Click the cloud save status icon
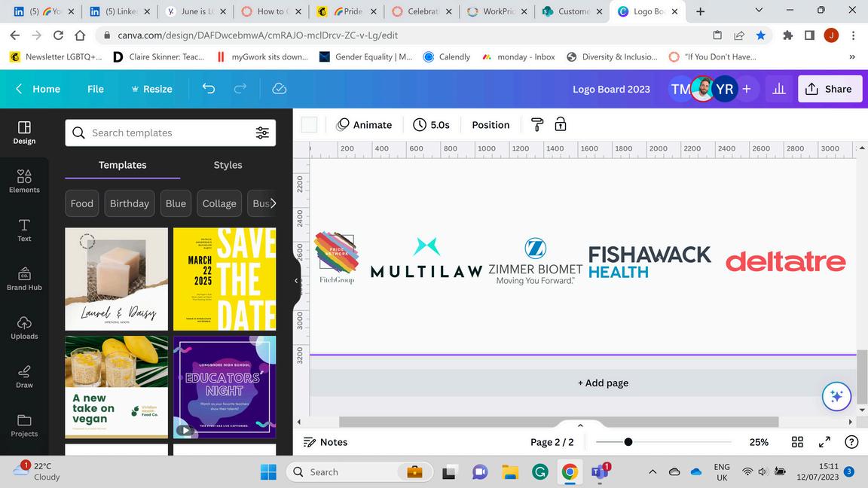The image size is (868, 488). click(280, 89)
